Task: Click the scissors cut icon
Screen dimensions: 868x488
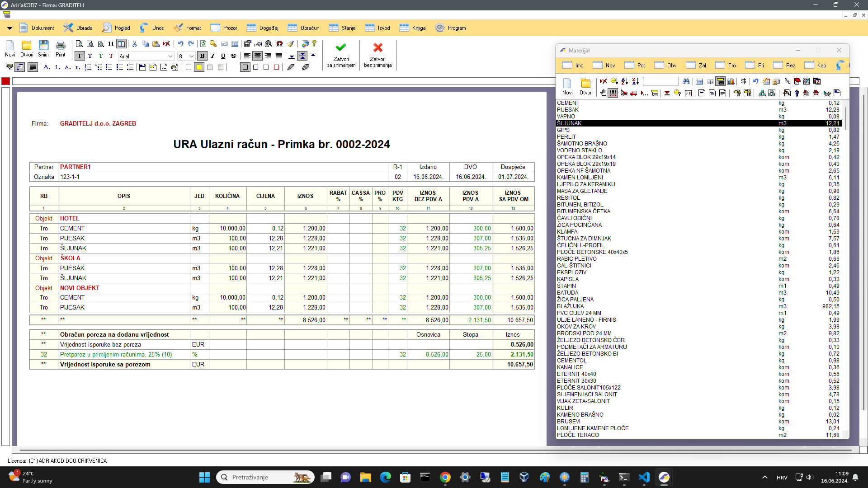Action: [134, 44]
